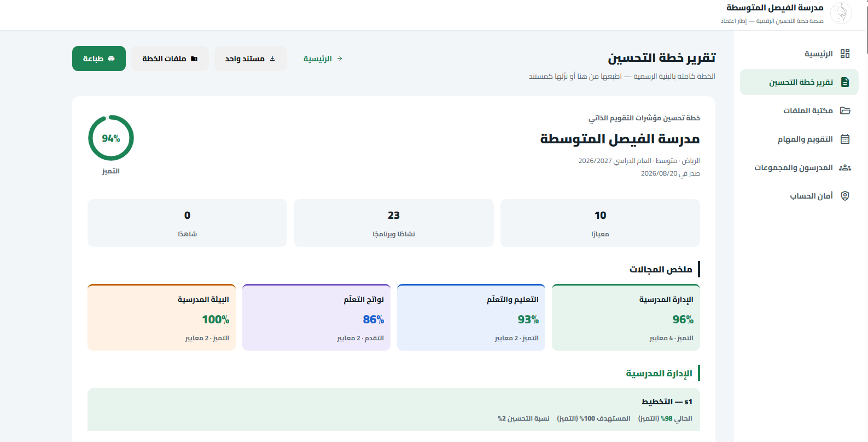Select تقرير خطة التحسين sidebar item
The width and height of the screenshot is (868, 442).
pyautogui.click(x=799, y=82)
